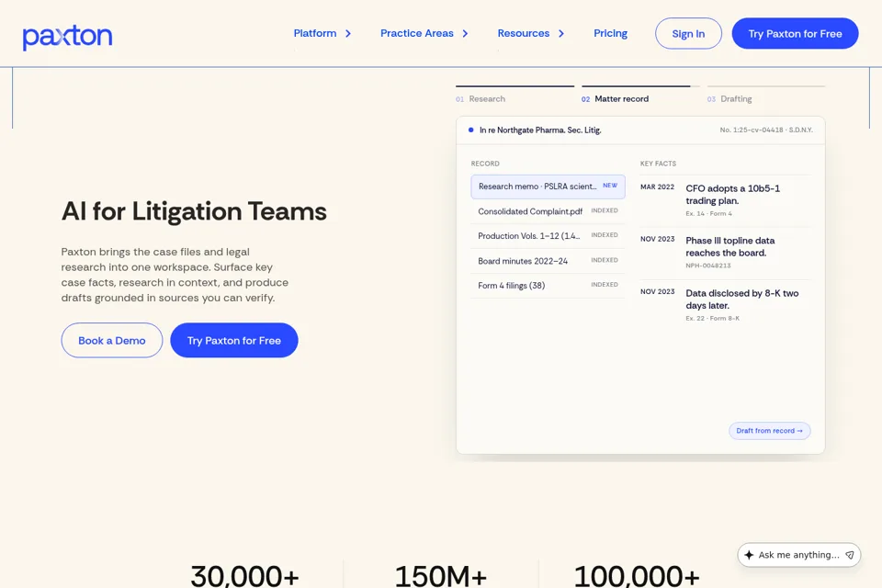882x588 pixels.
Task: Click the 100,000+ statistic
Action: (x=636, y=576)
